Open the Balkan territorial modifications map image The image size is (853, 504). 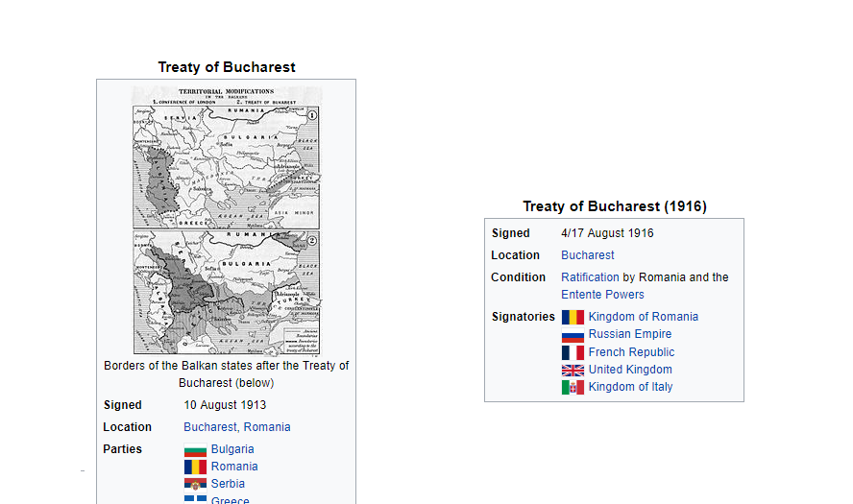[227, 220]
